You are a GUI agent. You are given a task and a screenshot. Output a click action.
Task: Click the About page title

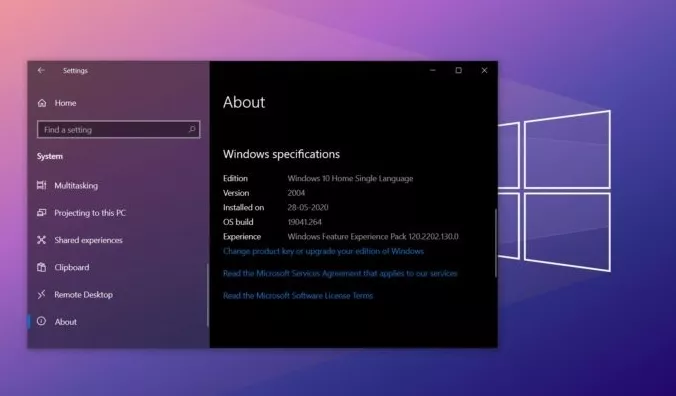[244, 102]
